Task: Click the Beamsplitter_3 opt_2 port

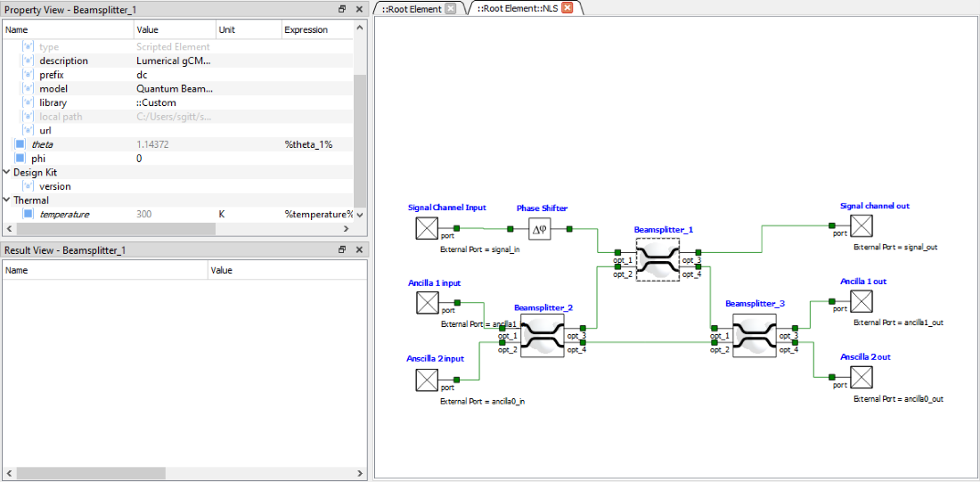Action: point(714,342)
